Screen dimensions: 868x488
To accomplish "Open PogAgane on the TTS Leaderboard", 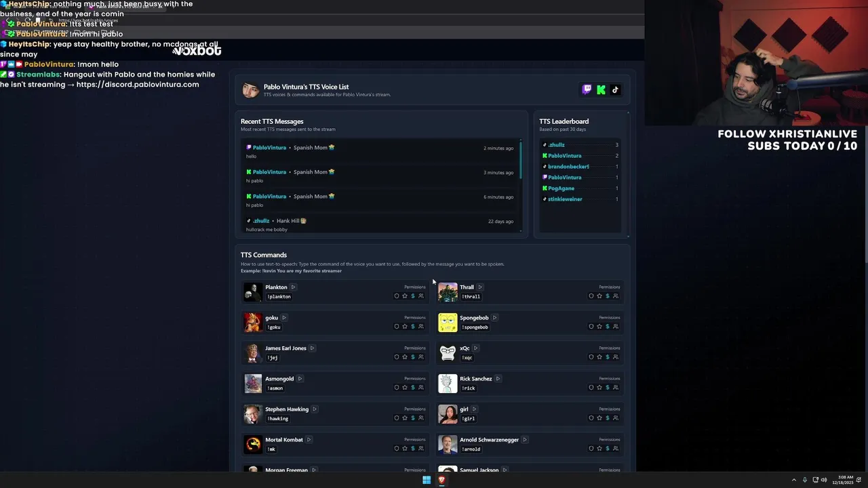I will pyautogui.click(x=561, y=188).
